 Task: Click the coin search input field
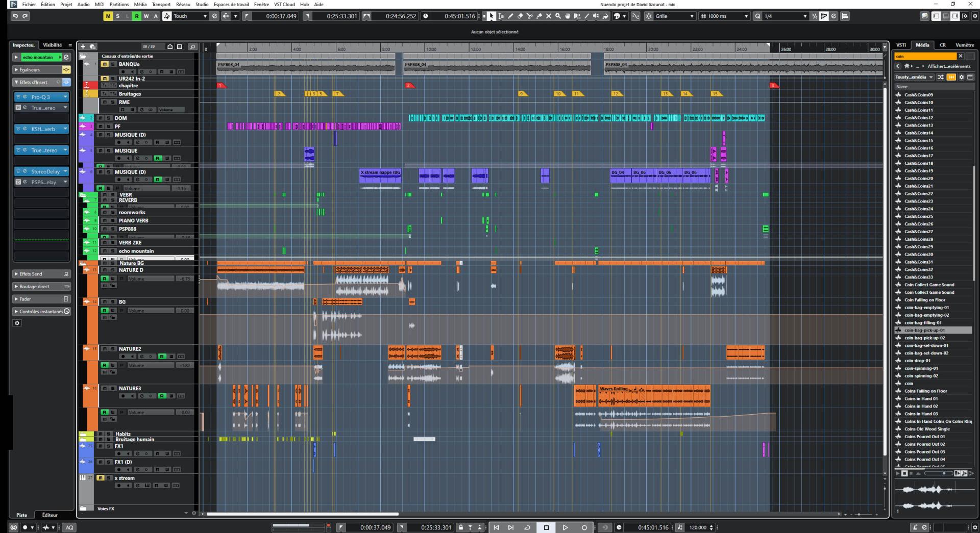[x=925, y=56]
